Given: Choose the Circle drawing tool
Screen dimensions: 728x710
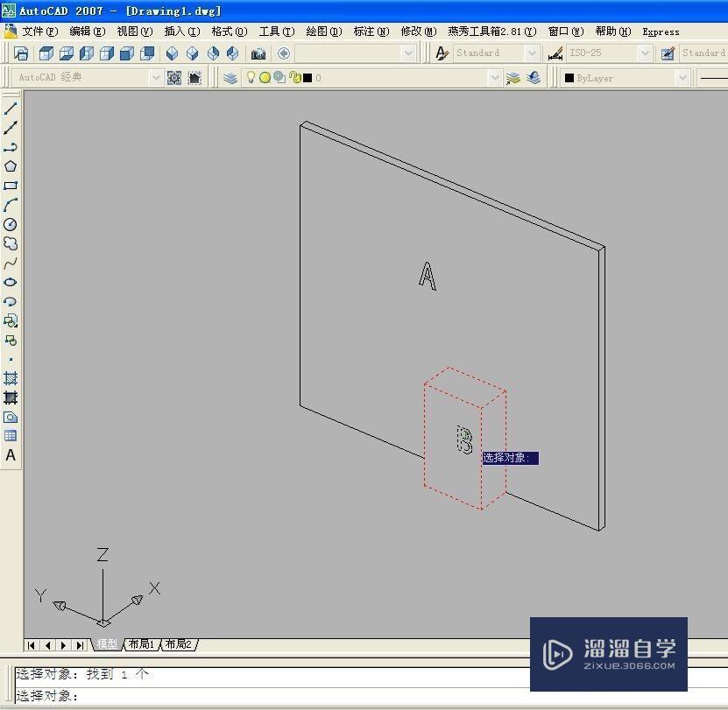Looking at the screenshot, I should point(11,223).
